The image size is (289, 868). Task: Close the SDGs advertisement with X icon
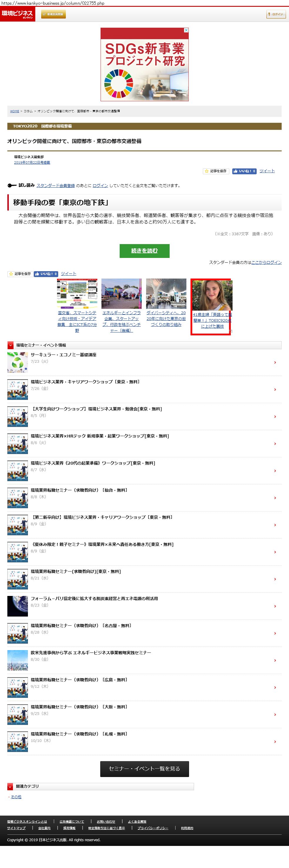pyautogui.click(x=186, y=30)
